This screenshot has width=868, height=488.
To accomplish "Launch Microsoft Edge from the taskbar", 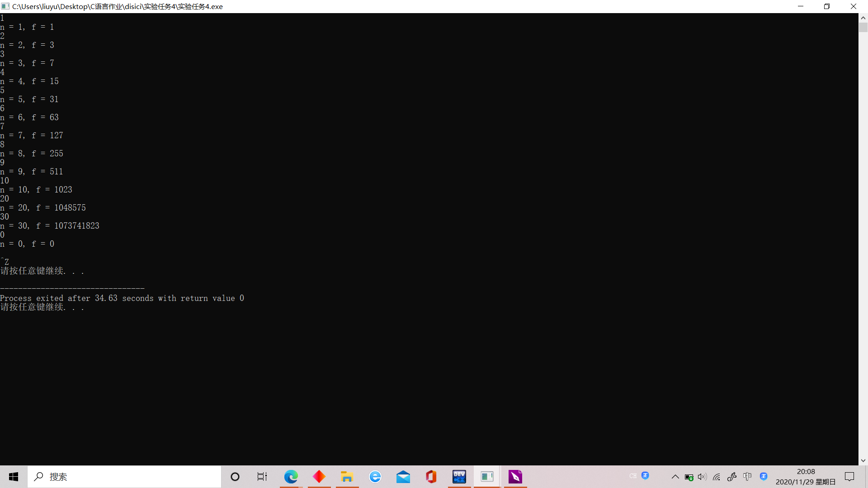I will pyautogui.click(x=291, y=477).
